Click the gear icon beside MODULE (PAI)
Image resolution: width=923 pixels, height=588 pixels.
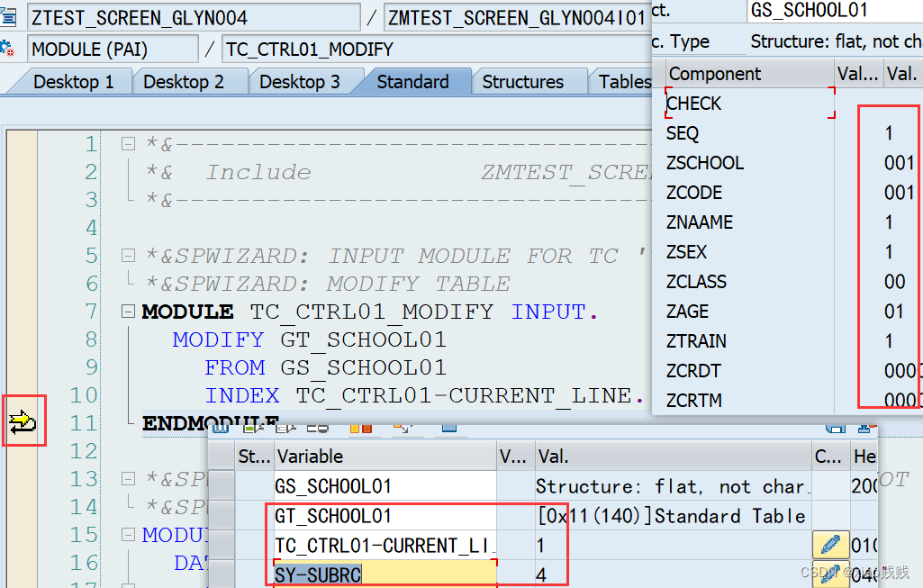(x=7, y=49)
